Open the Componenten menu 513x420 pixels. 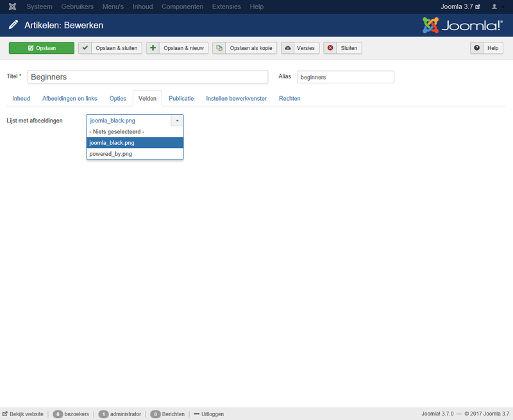click(182, 6)
